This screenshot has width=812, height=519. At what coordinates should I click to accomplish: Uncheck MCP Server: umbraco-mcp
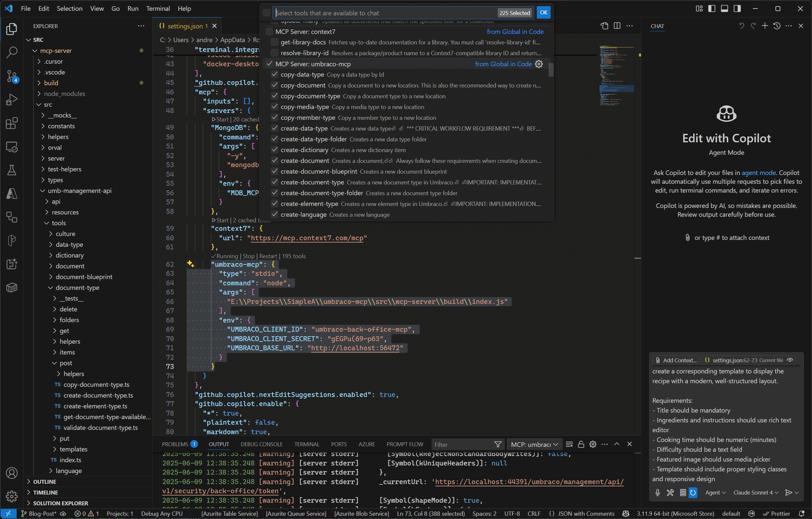[x=269, y=64]
